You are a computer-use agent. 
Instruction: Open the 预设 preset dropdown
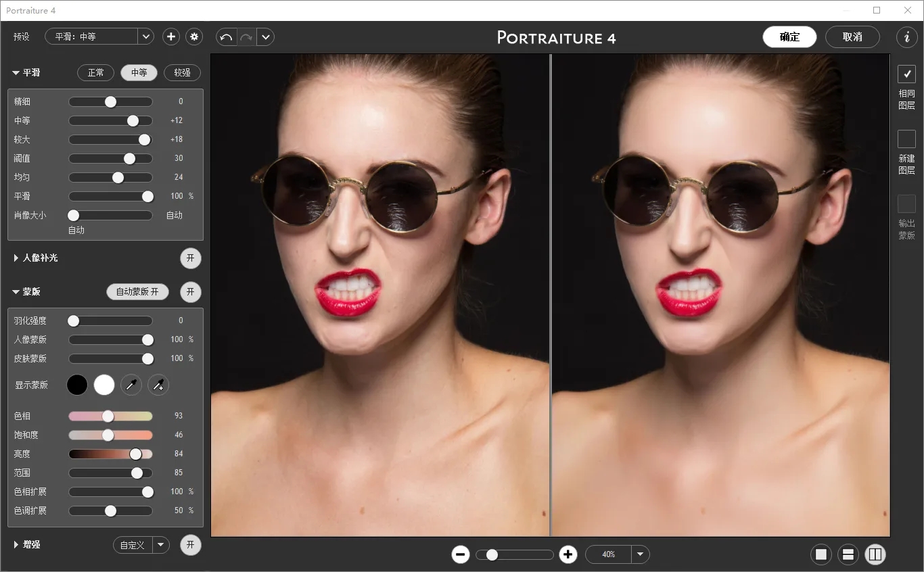click(x=146, y=37)
